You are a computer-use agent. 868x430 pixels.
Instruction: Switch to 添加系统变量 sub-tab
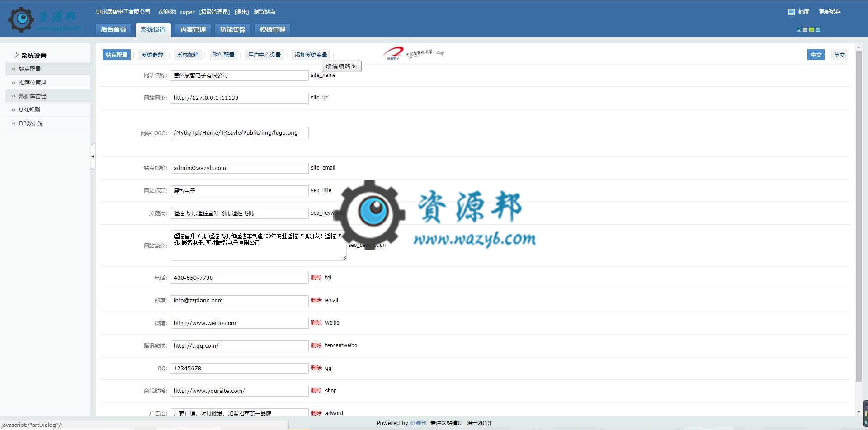pyautogui.click(x=311, y=55)
